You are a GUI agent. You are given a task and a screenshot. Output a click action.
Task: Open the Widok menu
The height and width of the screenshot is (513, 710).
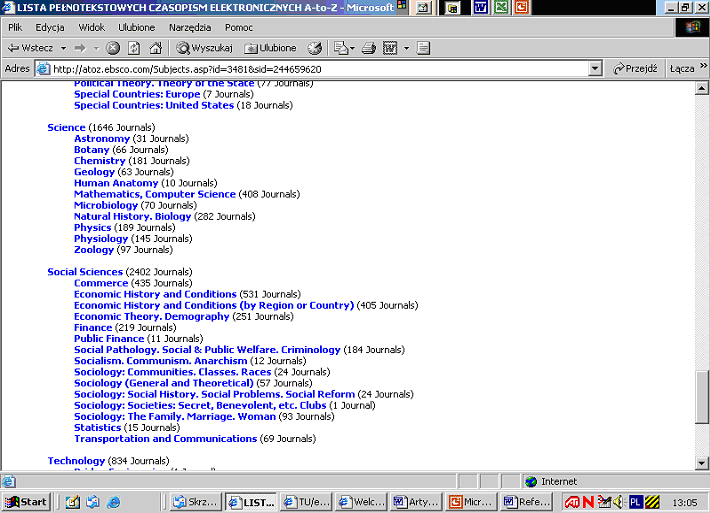click(91, 27)
